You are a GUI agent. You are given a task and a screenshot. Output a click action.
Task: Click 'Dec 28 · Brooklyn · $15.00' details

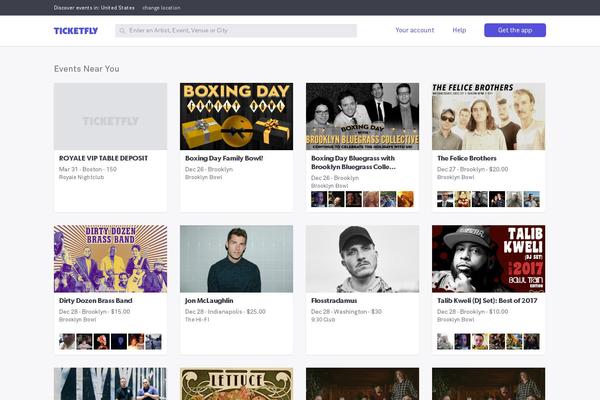pos(95,312)
